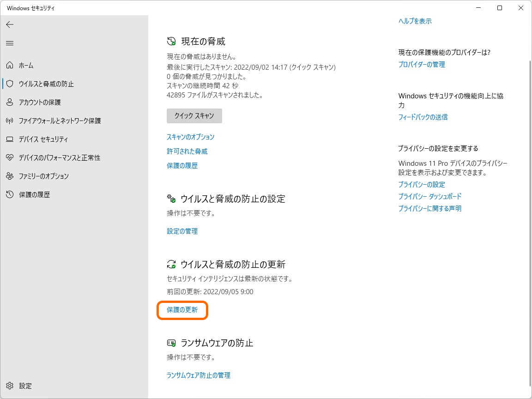Open ファイアウォールとネットワーク保護 section
This screenshot has width=532, height=399.
click(58, 121)
